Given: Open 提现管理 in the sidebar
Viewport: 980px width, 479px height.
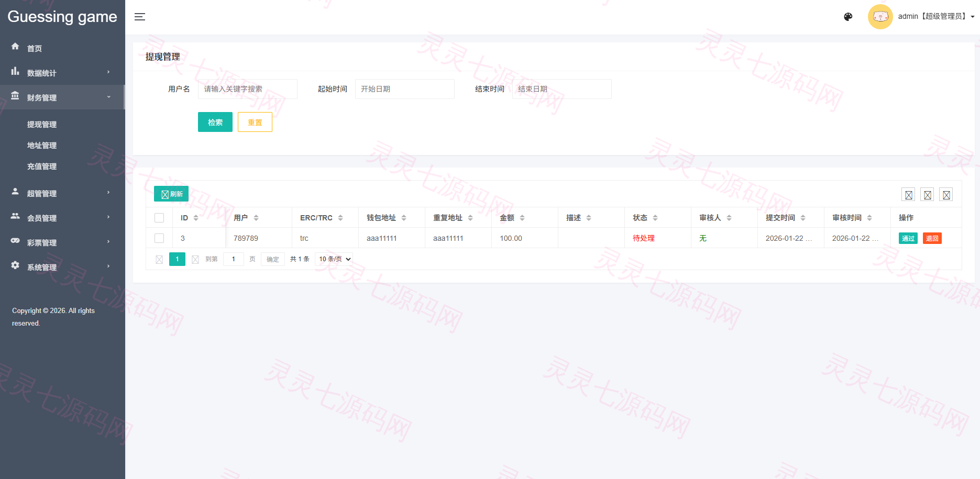Looking at the screenshot, I should (x=42, y=125).
